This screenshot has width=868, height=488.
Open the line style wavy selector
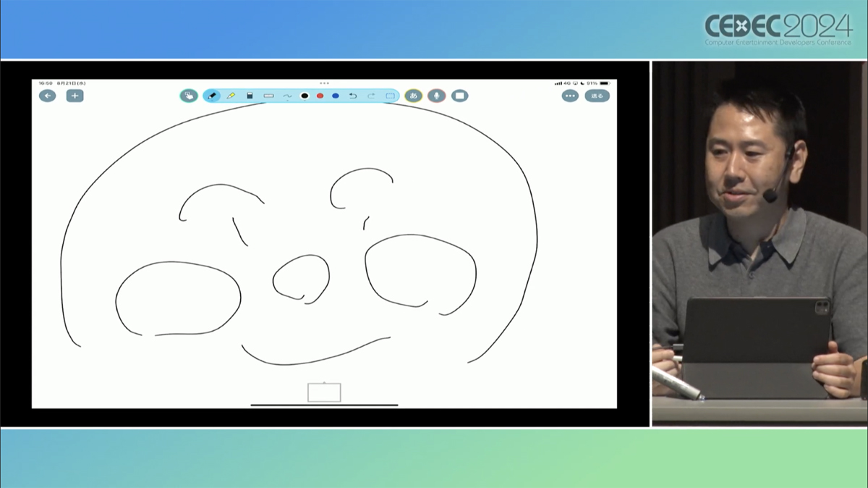pos(287,96)
